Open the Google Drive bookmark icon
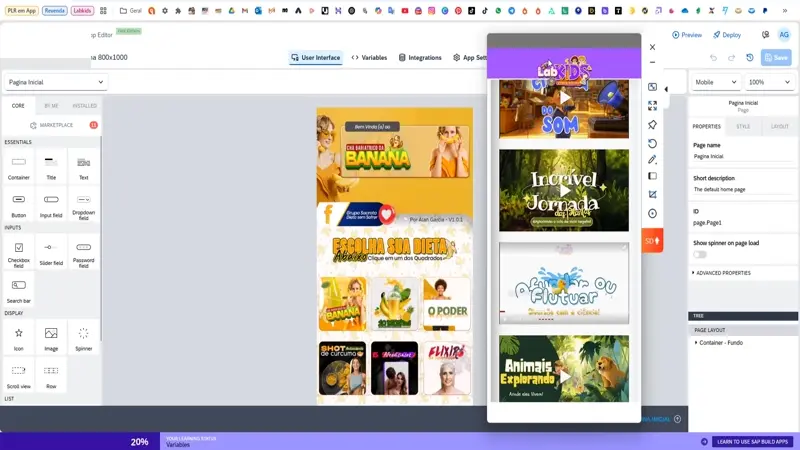This screenshot has width=800, height=450. click(x=232, y=10)
